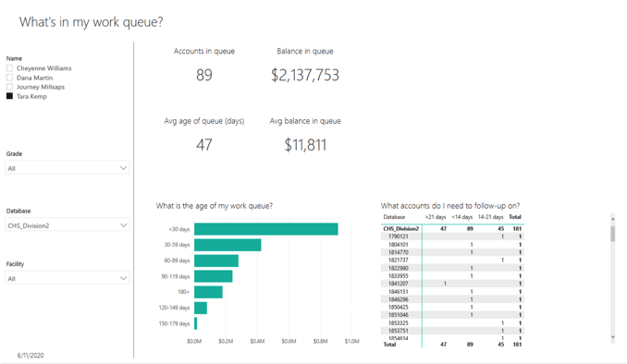Open the Grade dropdown chevron
The height and width of the screenshot is (364, 627).
click(x=123, y=168)
